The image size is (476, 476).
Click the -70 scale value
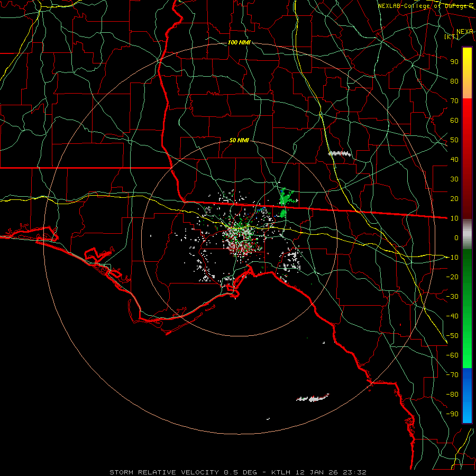coord(452,375)
